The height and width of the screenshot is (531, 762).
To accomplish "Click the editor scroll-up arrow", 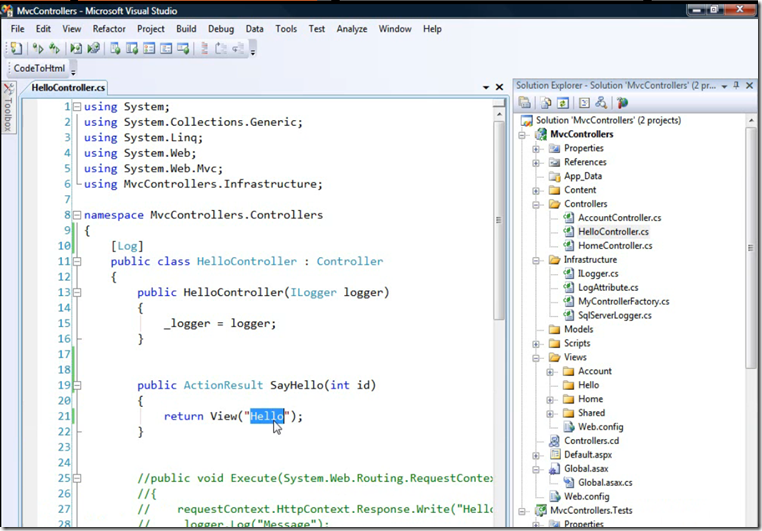I will tap(499, 114).
